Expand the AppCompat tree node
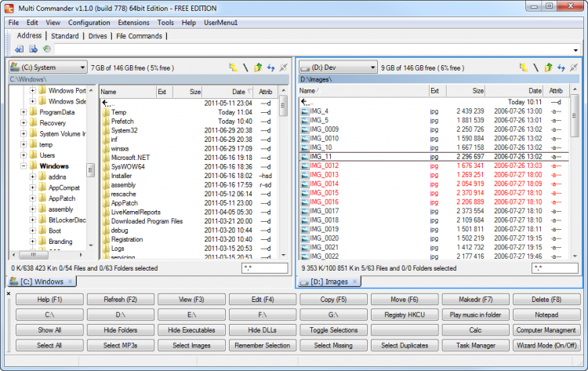588x371 pixels. [x=33, y=187]
